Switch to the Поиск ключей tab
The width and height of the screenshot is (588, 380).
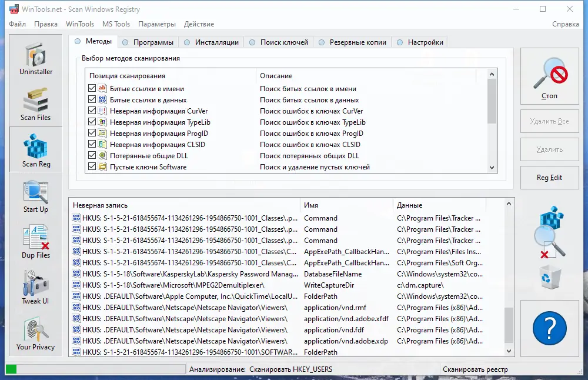click(279, 42)
